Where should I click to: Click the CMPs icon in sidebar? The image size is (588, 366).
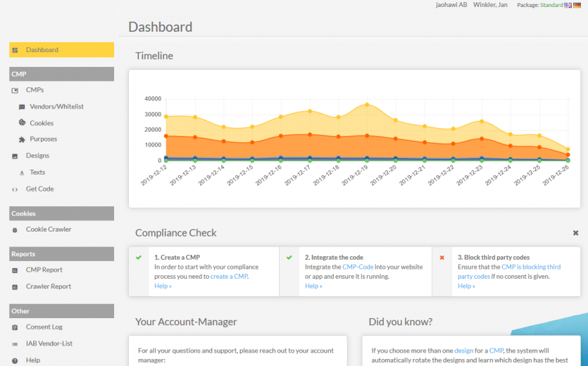pos(15,90)
